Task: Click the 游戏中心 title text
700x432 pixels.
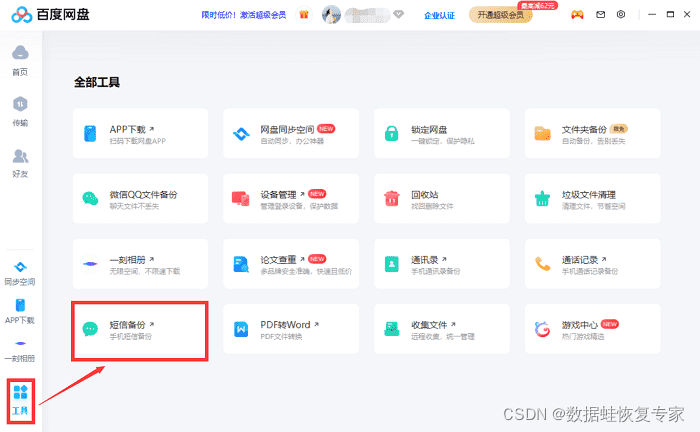Action: (579, 325)
